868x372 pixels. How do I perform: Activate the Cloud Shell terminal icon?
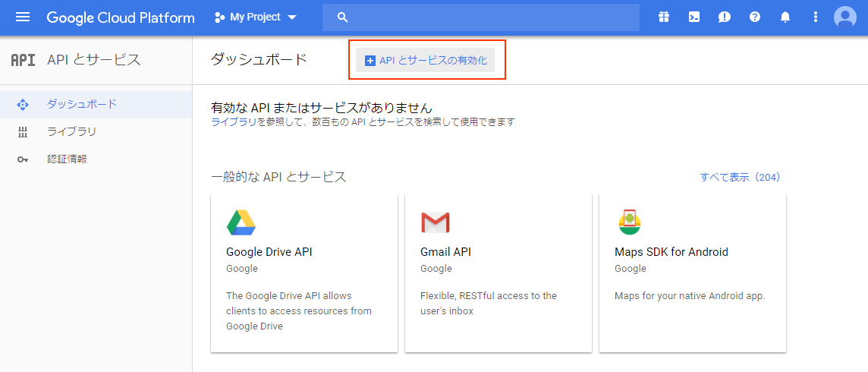[x=693, y=17]
